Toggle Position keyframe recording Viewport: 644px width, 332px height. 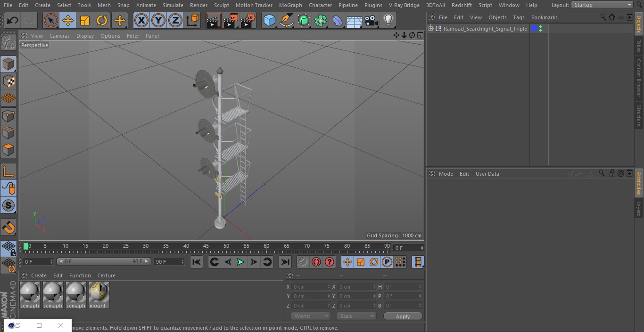(347, 262)
